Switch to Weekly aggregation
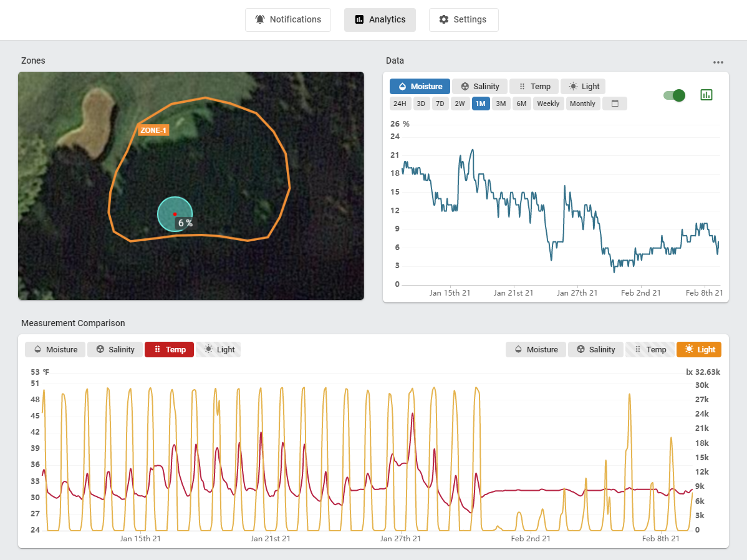Viewport: 747px width, 560px height. (x=548, y=104)
